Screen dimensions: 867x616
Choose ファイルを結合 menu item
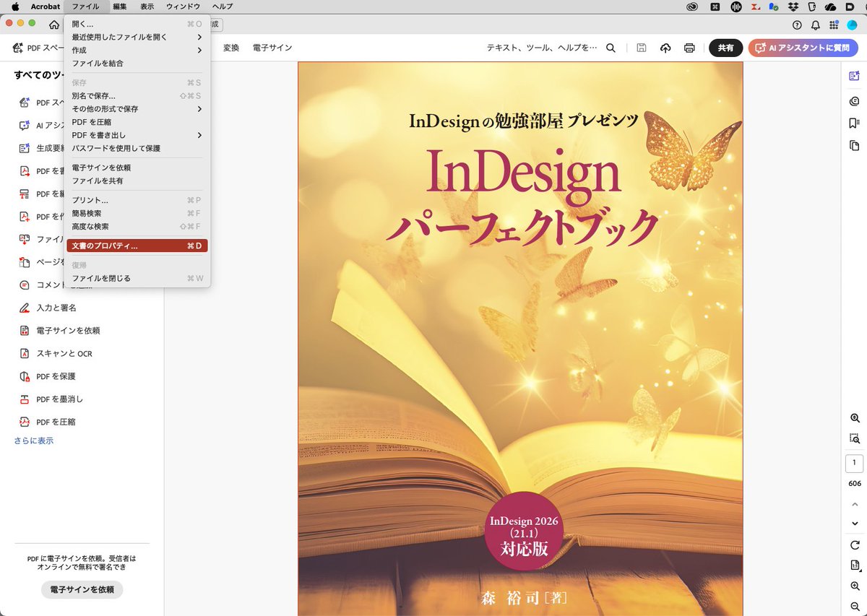tap(137, 63)
